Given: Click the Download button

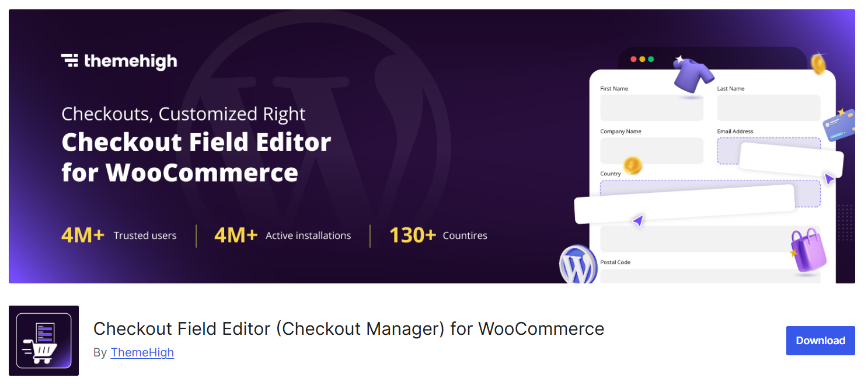Looking at the screenshot, I should tap(820, 341).
